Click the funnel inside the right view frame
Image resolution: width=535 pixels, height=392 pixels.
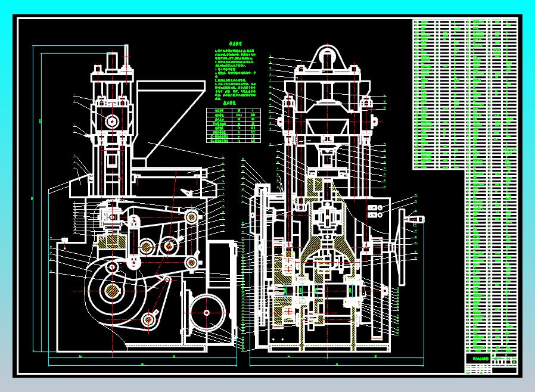(327, 127)
